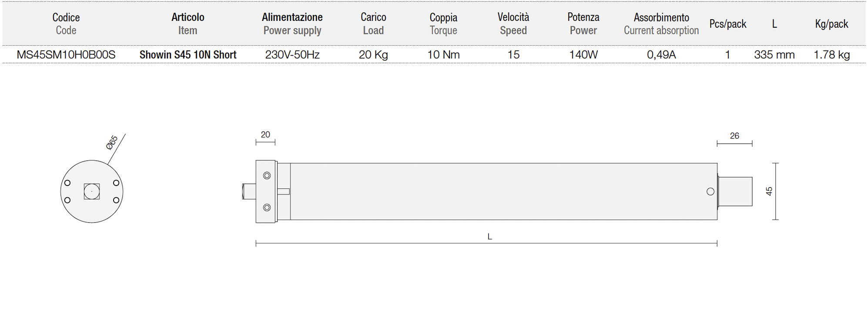
Task: Click the L length dimension label under tube
Action: click(x=489, y=237)
